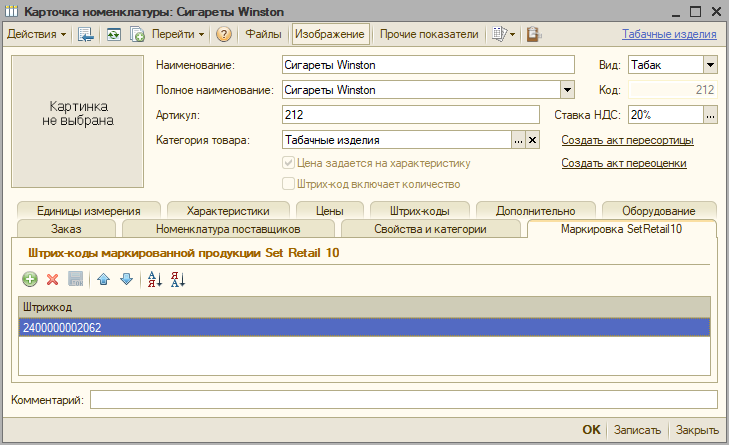Click the Закрыть button

pos(697,430)
